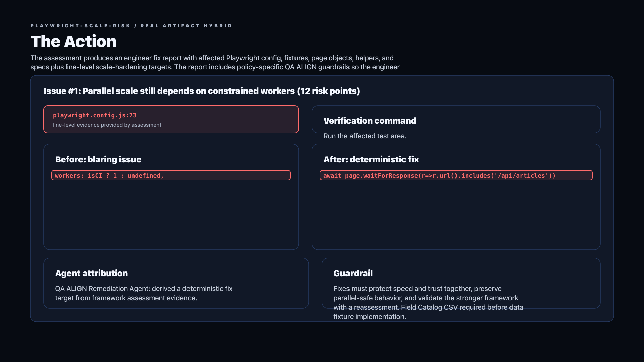
Task: Click the breadcrumb PLAYWRIGHT-SCALE-RISK header text
Action: (80, 26)
